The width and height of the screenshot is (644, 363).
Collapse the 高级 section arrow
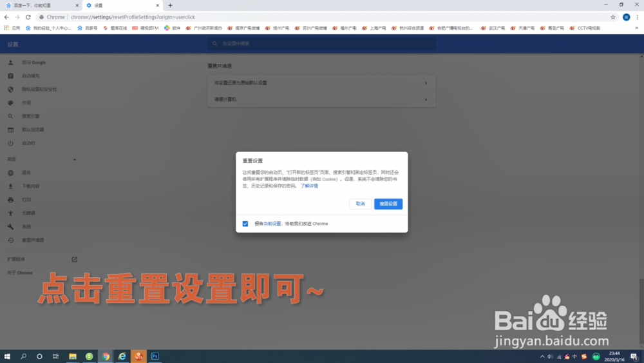click(x=74, y=159)
